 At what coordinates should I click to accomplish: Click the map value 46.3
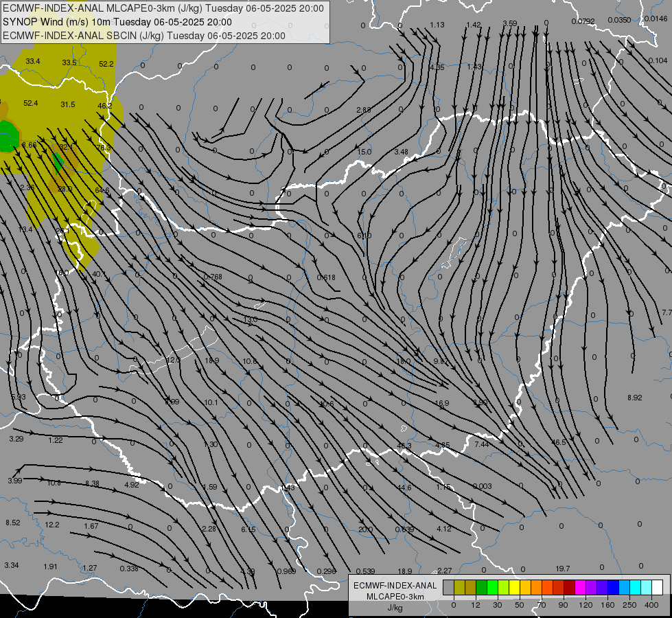pos(404,446)
